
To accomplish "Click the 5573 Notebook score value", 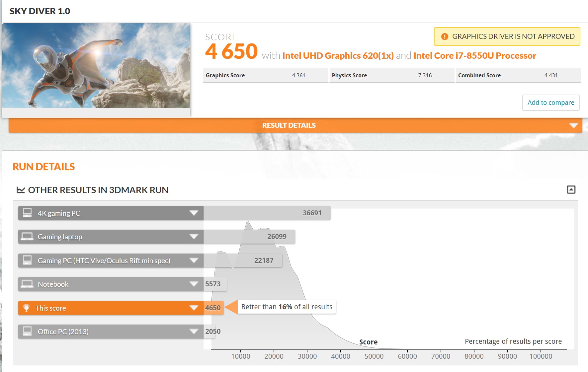I will 213,284.
